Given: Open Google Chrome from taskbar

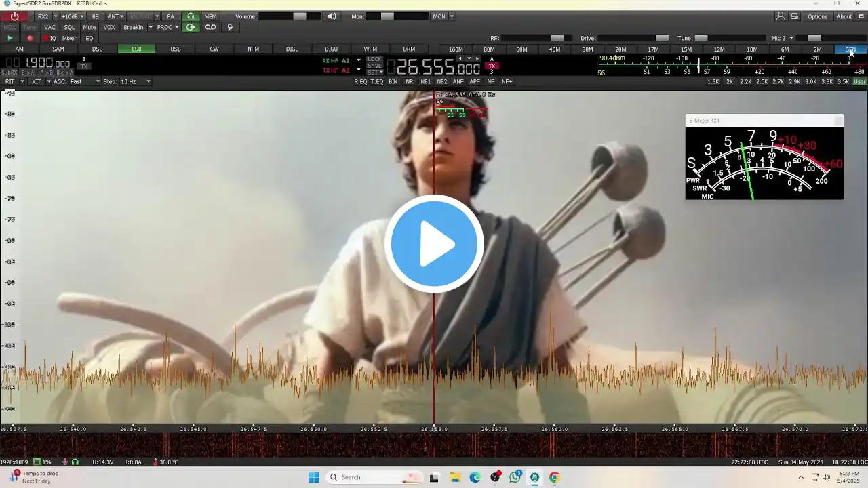Looking at the screenshot, I should 554,477.
